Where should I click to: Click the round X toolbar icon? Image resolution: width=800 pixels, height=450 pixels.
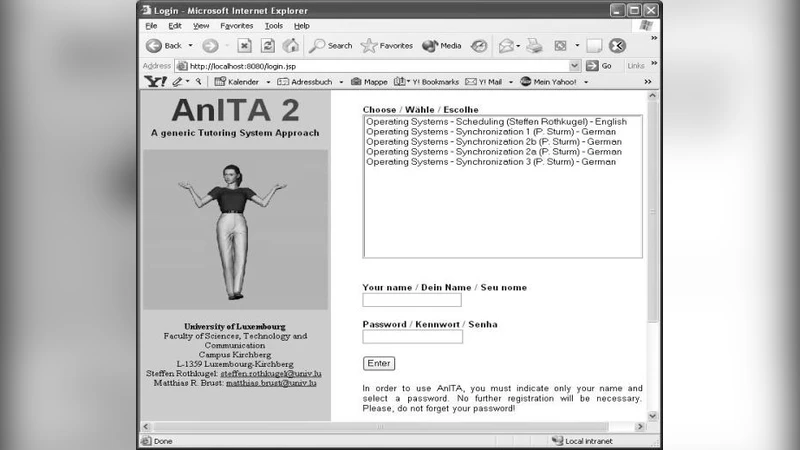point(617,46)
